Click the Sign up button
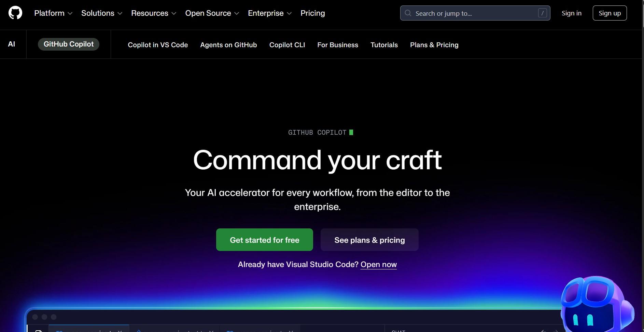This screenshot has width=644, height=332. point(609,13)
